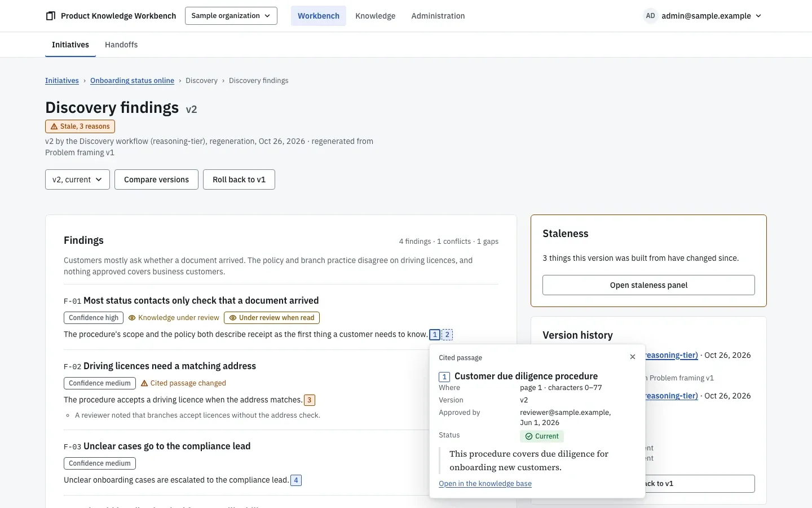This screenshot has height=508, width=812.
Task: Switch to the Handoffs tab
Action: [121, 45]
